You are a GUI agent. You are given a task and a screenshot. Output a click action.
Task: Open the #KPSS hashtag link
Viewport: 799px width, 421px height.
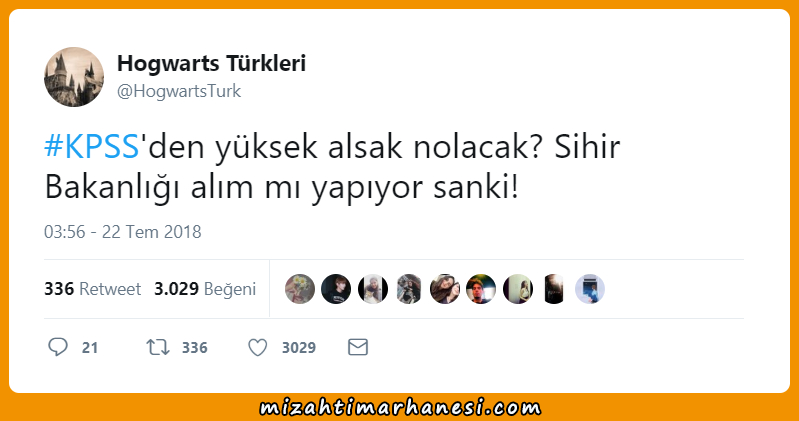pyautogui.click(x=92, y=147)
